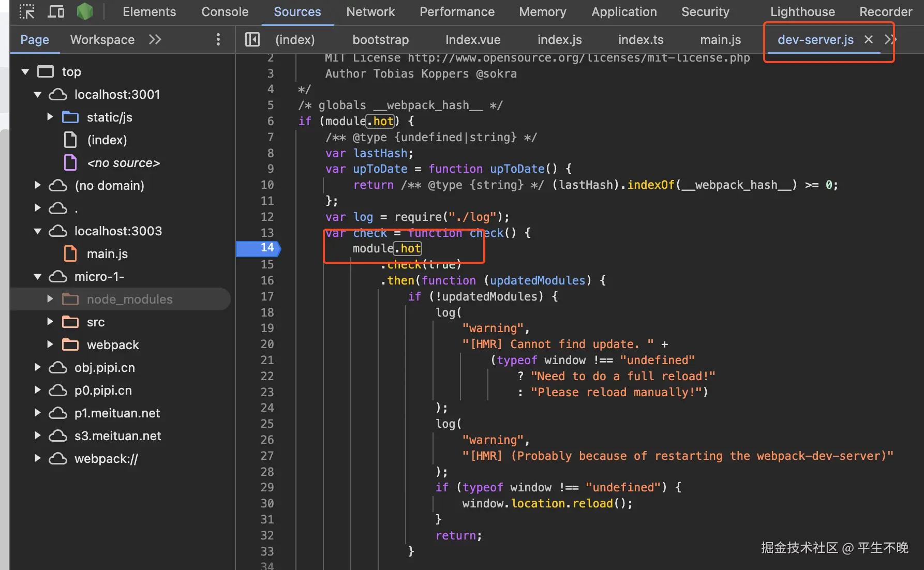Expand the webpack:// tree node
This screenshot has height=570, width=924.
[37, 458]
